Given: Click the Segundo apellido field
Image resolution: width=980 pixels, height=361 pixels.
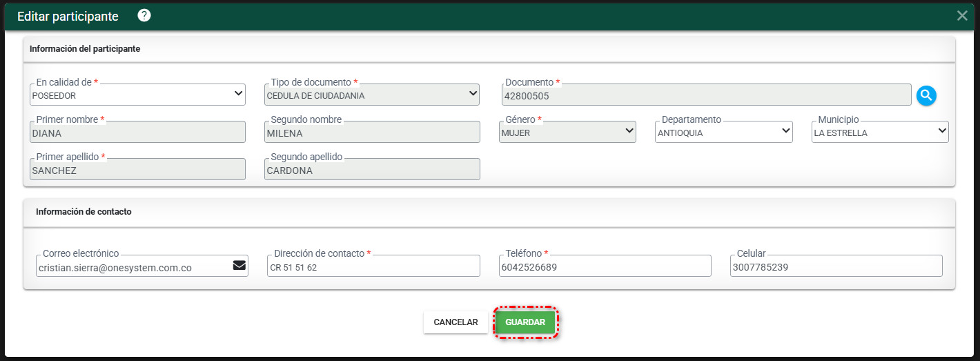Looking at the screenshot, I should click(372, 170).
